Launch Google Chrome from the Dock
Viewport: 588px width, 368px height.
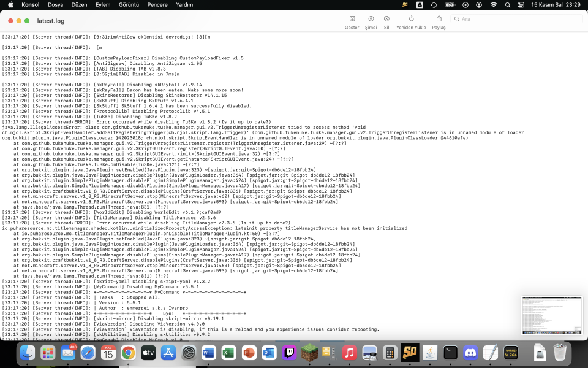[128, 353]
